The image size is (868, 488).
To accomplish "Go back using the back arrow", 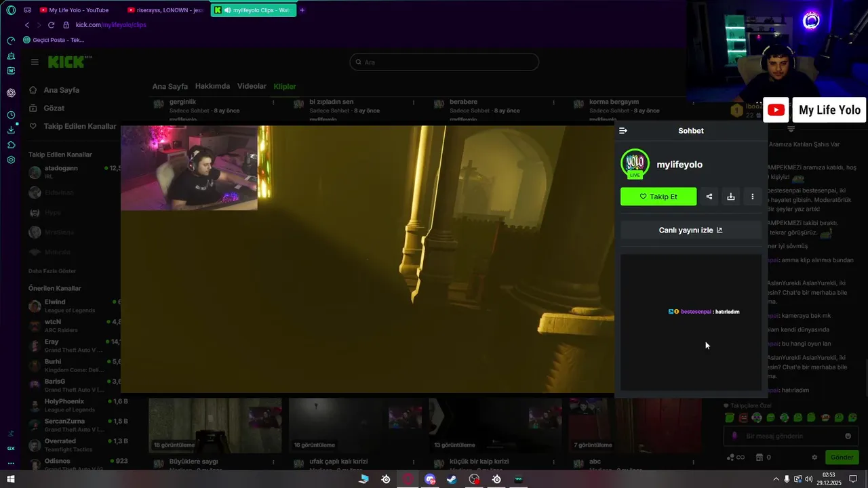I will click(x=27, y=25).
